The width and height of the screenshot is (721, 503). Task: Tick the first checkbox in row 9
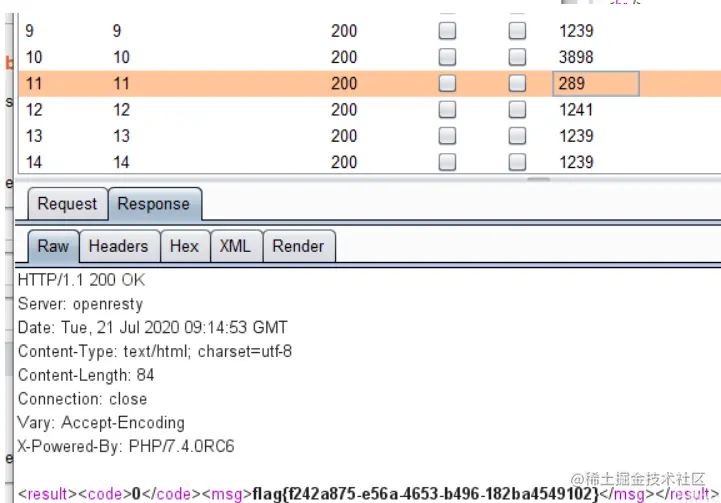(x=447, y=31)
